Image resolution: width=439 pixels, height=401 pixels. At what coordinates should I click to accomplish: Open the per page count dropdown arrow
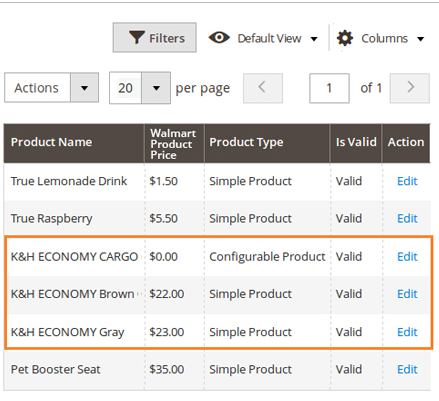156,88
